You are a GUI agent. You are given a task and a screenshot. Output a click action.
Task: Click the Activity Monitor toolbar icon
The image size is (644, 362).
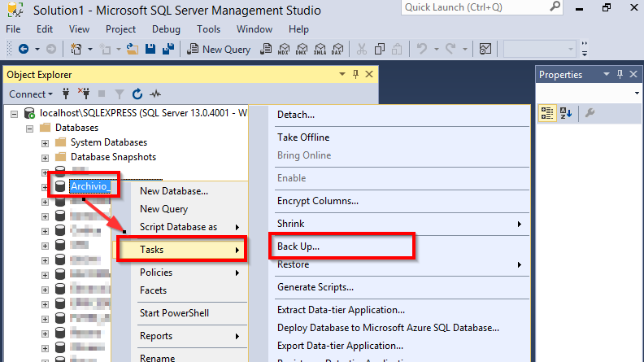[485, 50]
